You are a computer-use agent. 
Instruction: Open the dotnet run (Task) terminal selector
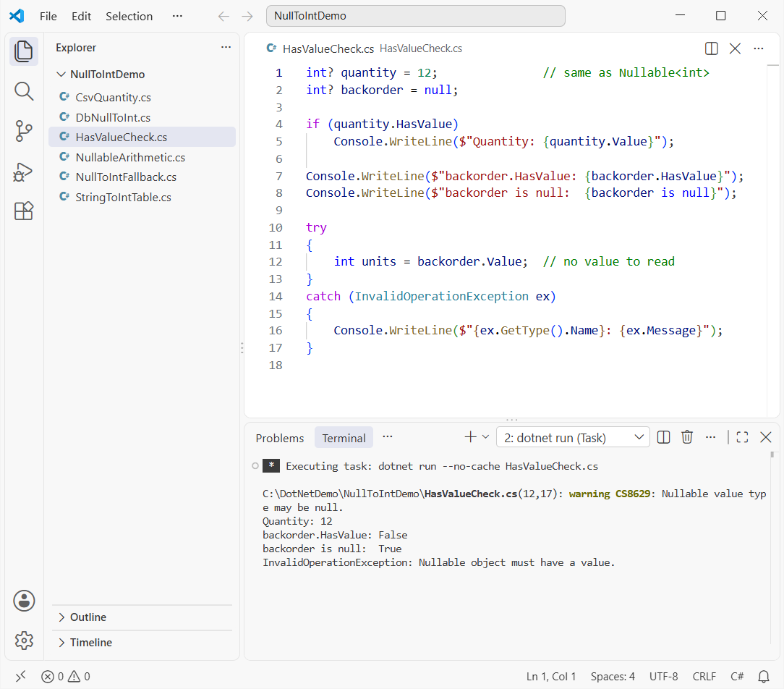[x=573, y=437]
